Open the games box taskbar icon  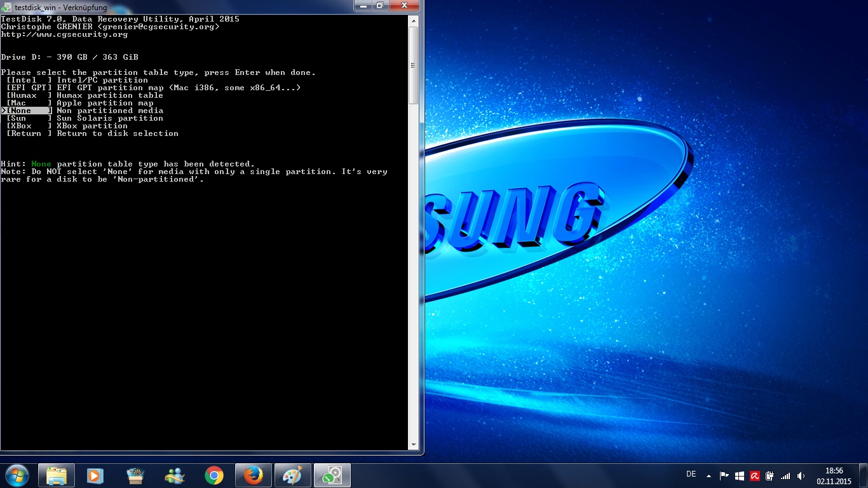[135, 475]
